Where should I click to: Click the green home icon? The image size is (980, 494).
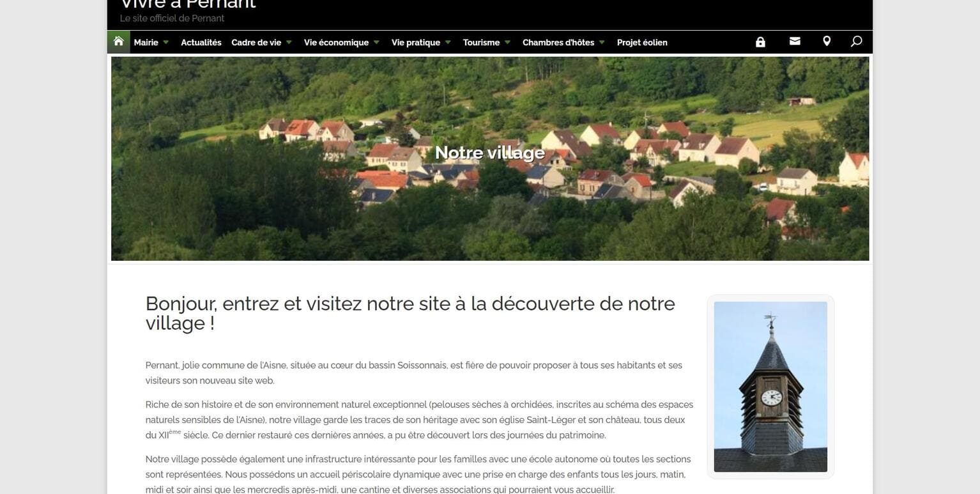pyautogui.click(x=118, y=42)
